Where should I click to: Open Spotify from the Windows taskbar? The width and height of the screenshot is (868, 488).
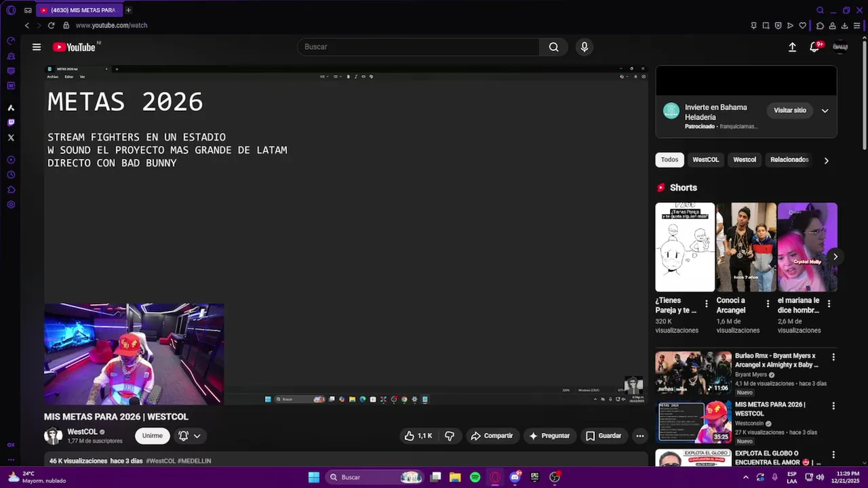pos(475,477)
